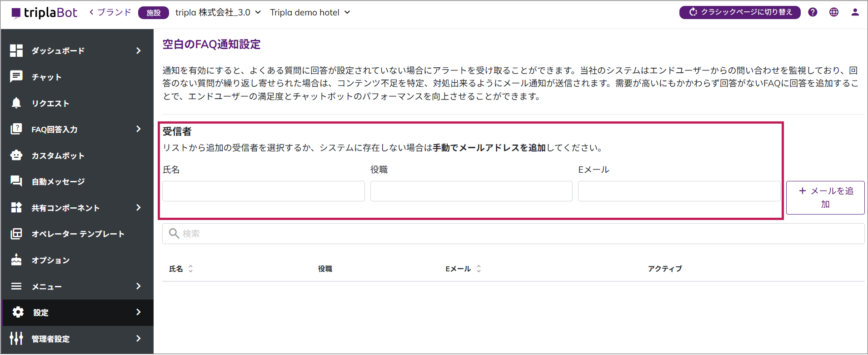Open the tripla 株式会社_3.0 brand dropdown

(218, 12)
